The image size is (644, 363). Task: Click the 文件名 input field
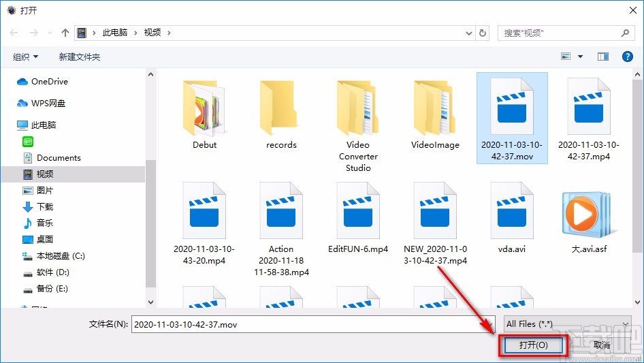tap(313, 324)
